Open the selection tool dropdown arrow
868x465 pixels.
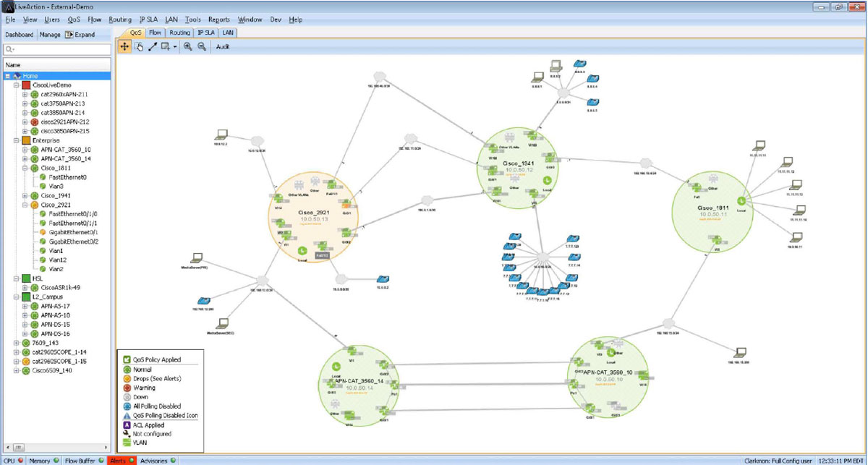[x=175, y=47]
